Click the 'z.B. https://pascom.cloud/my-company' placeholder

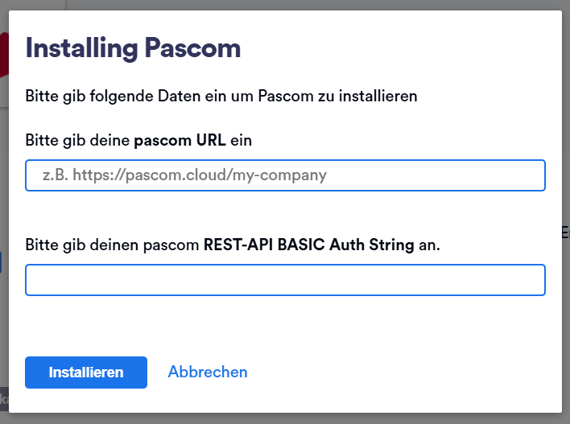[185, 175]
